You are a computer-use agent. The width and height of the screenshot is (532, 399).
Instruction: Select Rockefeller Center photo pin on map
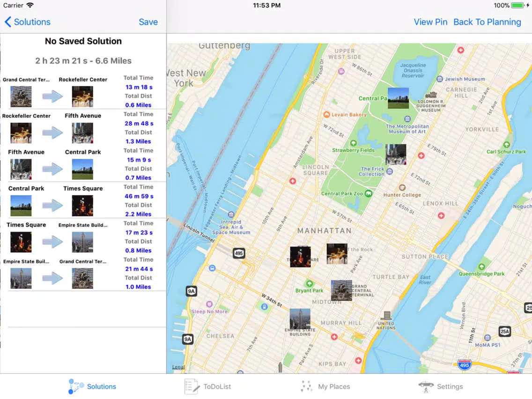click(337, 254)
